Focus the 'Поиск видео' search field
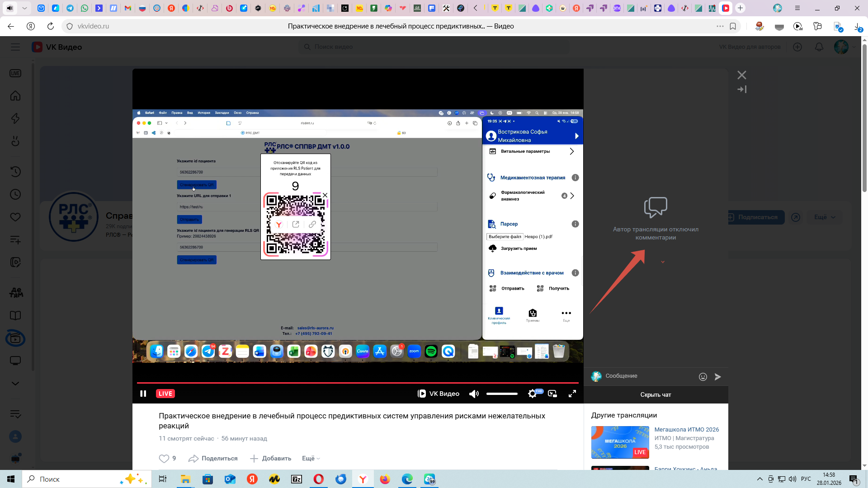 pyautogui.click(x=434, y=47)
